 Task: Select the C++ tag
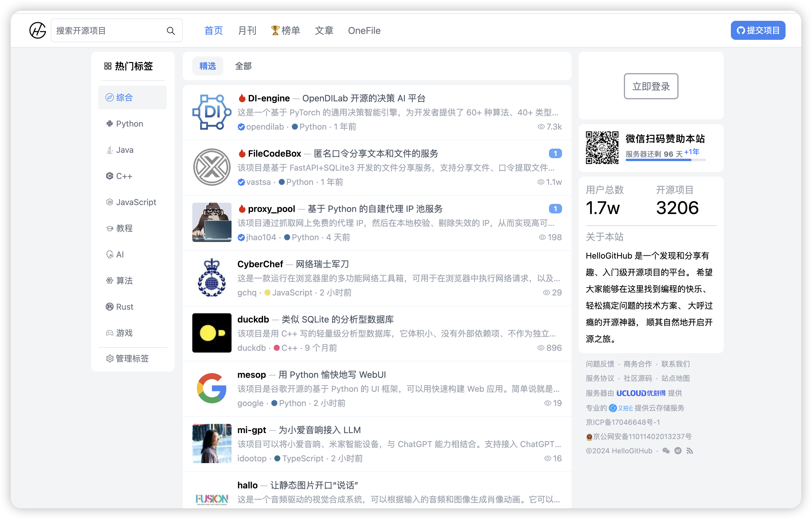click(133, 176)
